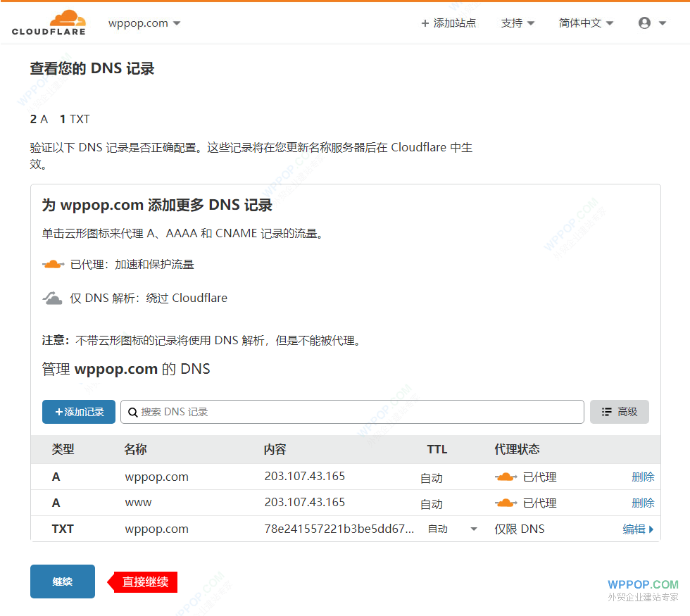690x616 pixels.
Task: Click the gray DNS-only cloud icon in the legend
Action: [52, 296]
